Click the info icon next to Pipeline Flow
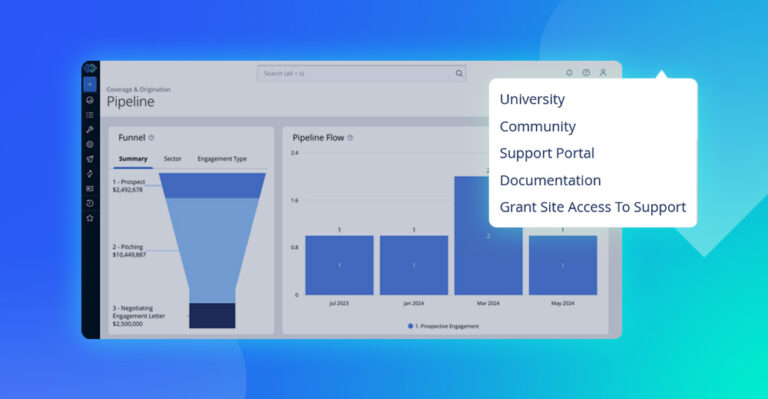 pos(350,138)
